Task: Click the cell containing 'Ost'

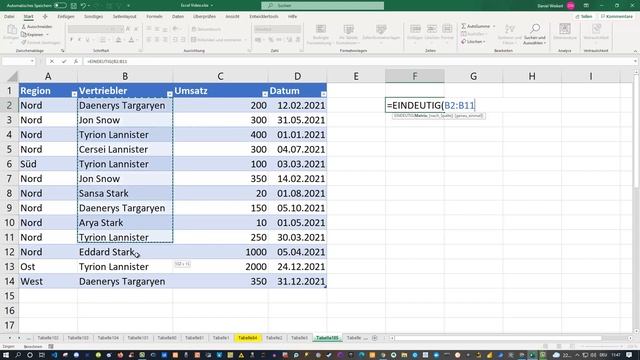Action: coord(48,267)
